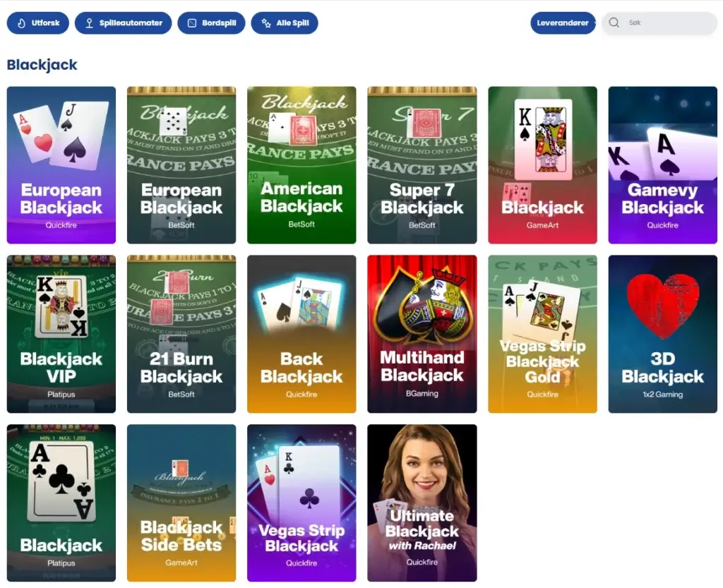
Task: Open Quickfire European Blackjack game
Action: 61,165
